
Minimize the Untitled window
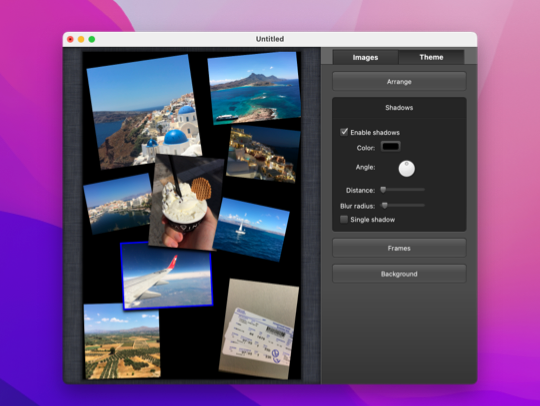pyautogui.click(x=81, y=39)
